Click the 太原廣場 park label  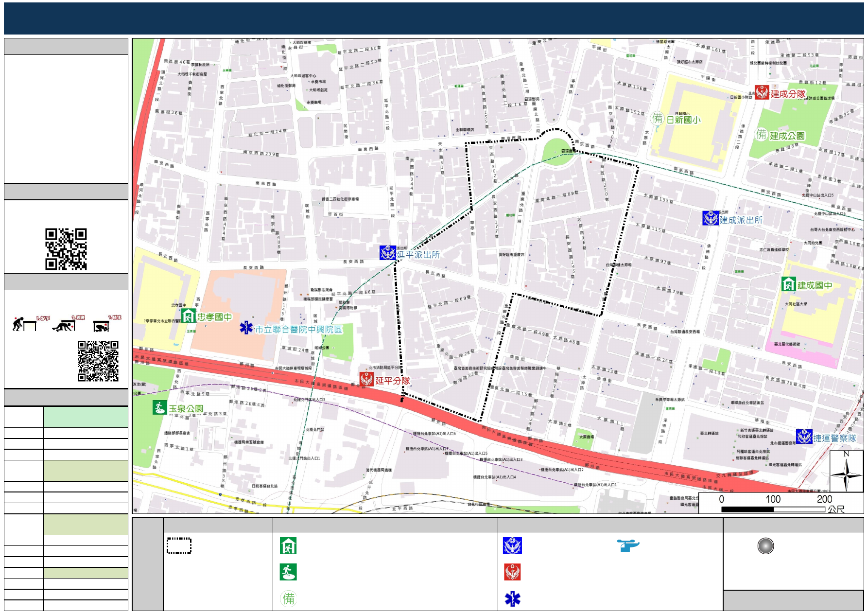coord(586,437)
